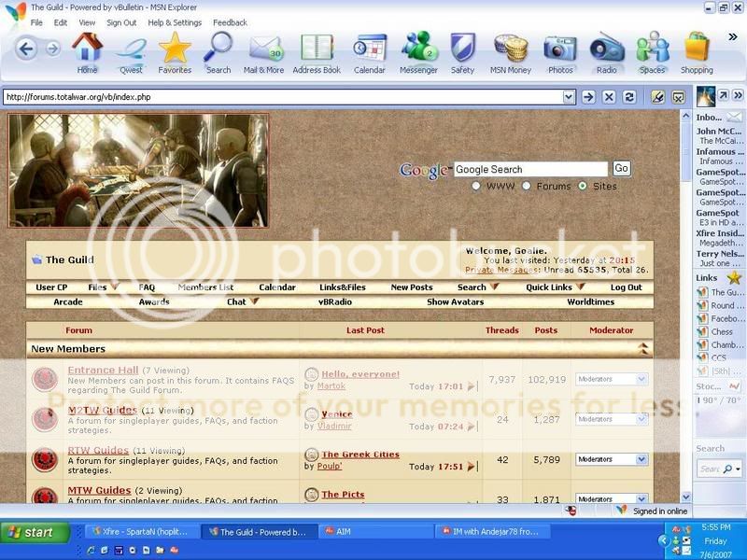The height and width of the screenshot is (560, 747).
Task: Open the Shopping bag icon
Action: click(697, 52)
